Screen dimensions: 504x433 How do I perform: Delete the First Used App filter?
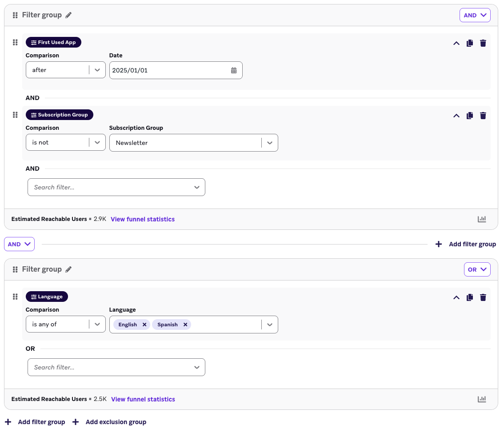click(483, 43)
